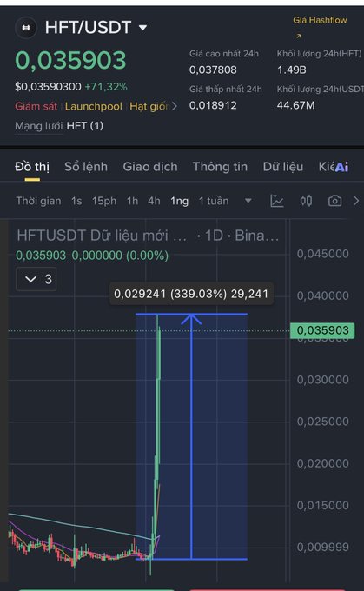Open the Launchpool tag

pyautogui.click(x=94, y=106)
